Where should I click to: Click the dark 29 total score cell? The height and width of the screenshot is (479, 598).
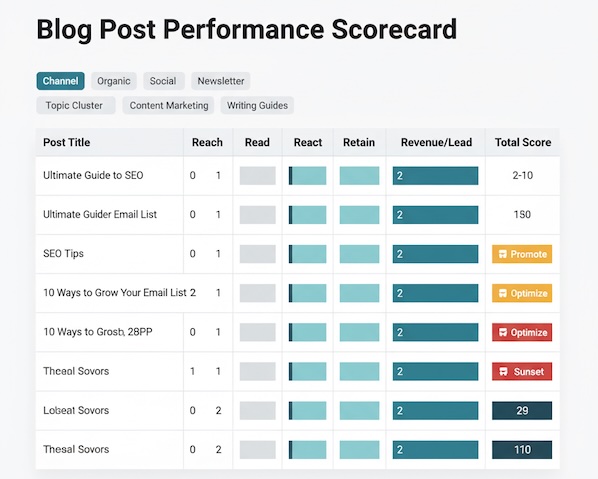coord(522,411)
